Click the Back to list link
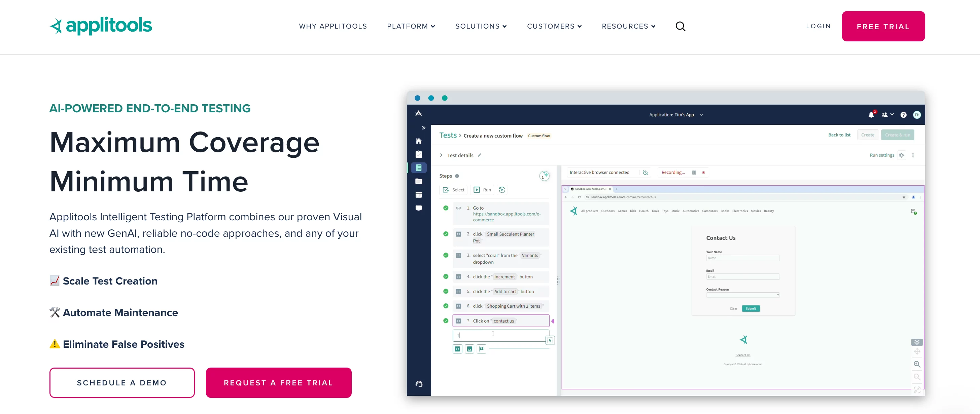The image size is (980, 414). click(x=839, y=135)
